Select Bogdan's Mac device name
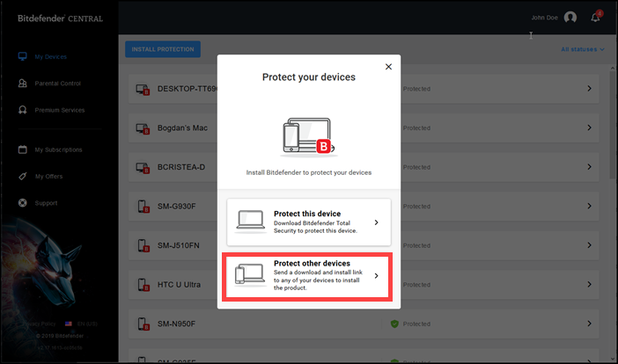The image size is (618, 364). 182,127
